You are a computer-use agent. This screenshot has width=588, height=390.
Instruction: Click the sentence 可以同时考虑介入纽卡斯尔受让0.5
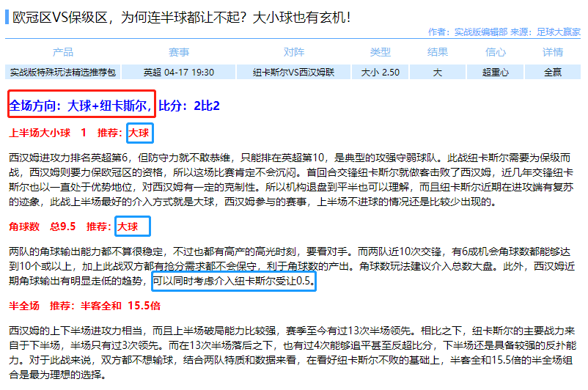click(x=234, y=281)
